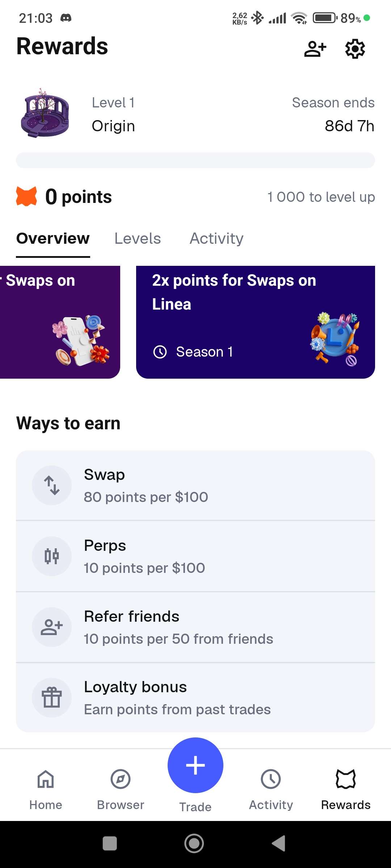Open Perps ways to earn row

tap(195, 556)
